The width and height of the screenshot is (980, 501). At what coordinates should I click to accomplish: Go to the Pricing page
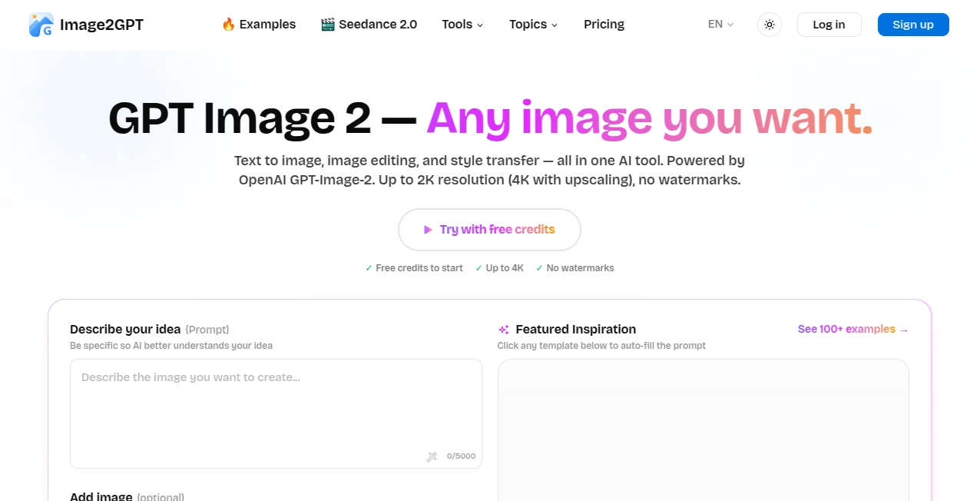tap(604, 25)
